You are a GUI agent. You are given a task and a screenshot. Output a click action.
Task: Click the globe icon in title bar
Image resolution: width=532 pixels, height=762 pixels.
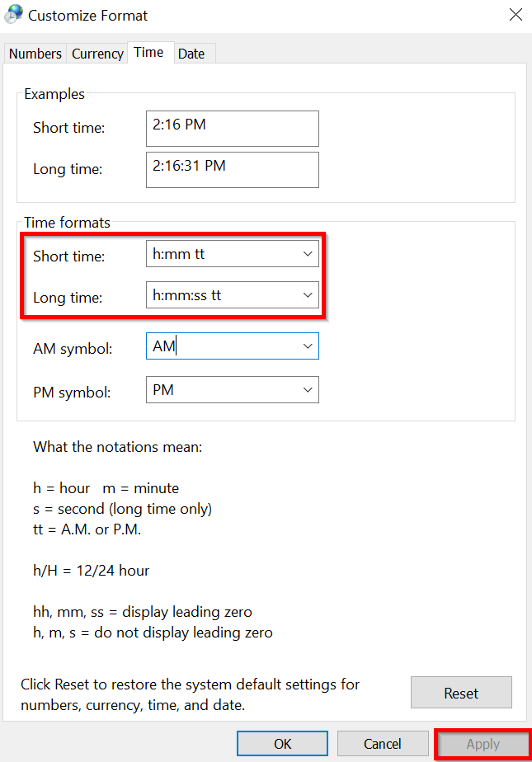(x=14, y=15)
